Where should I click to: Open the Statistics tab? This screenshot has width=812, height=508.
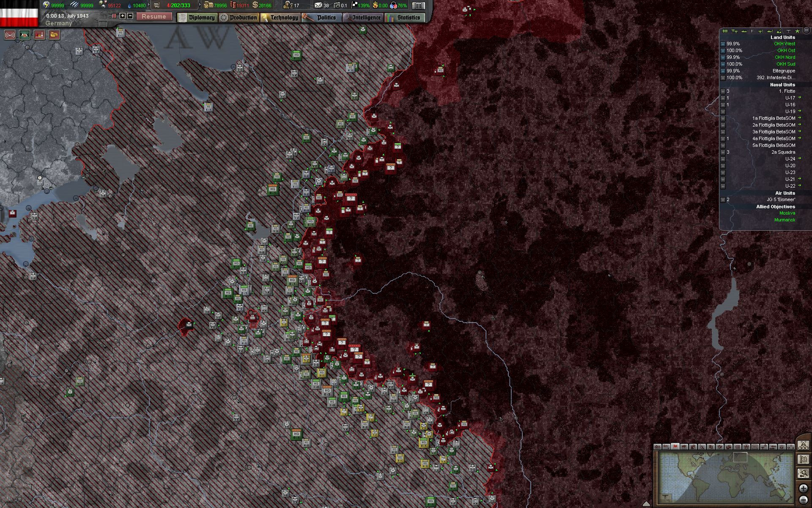pos(404,17)
